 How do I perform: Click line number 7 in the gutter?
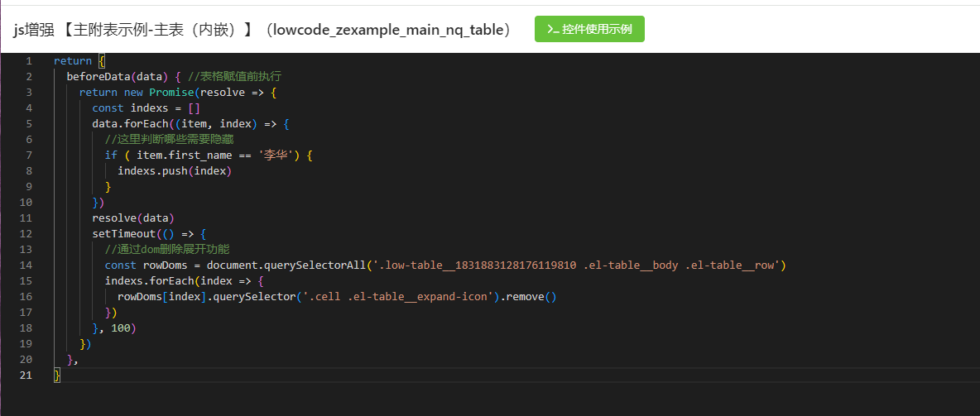pyautogui.click(x=29, y=155)
